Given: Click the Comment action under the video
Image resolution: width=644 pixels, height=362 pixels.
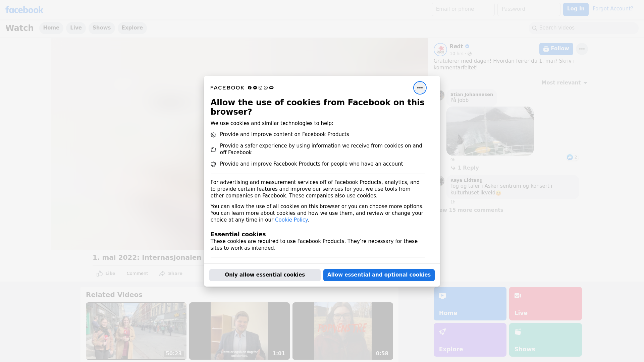Looking at the screenshot, I should coord(137,274).
